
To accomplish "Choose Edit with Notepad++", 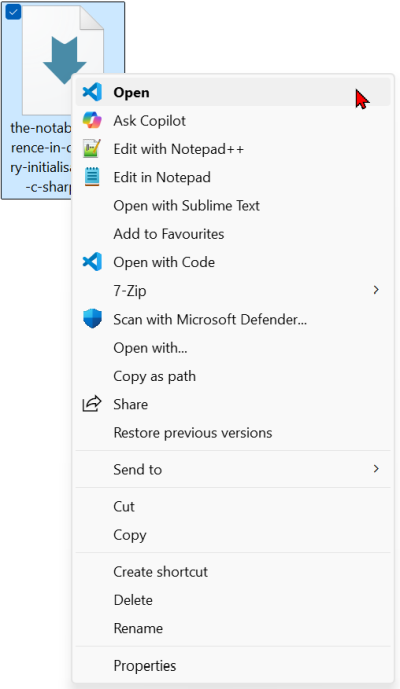I will coord(233,149).
